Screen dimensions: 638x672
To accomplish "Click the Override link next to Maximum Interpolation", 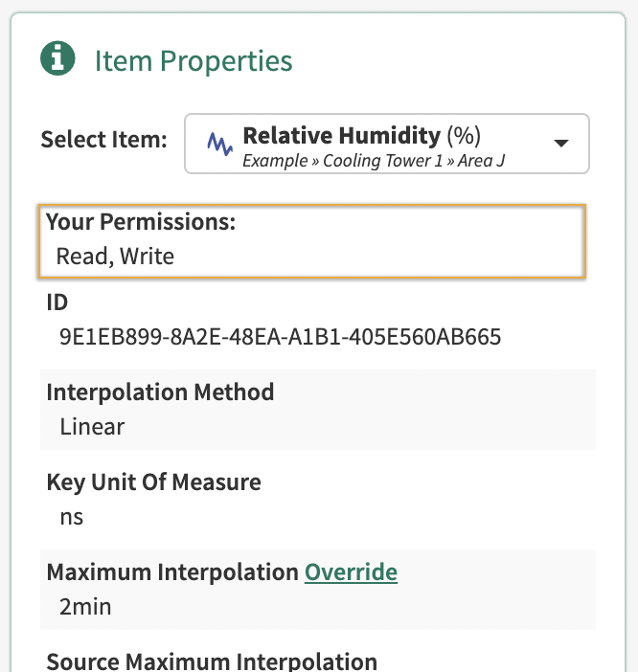I will click(351, 572).
